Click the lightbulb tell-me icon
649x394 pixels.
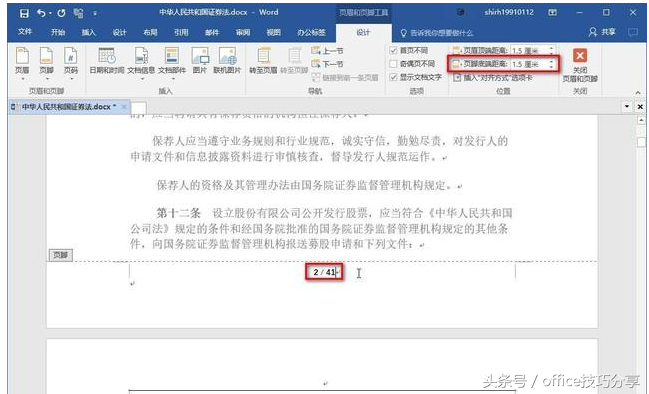pos(404,33)
